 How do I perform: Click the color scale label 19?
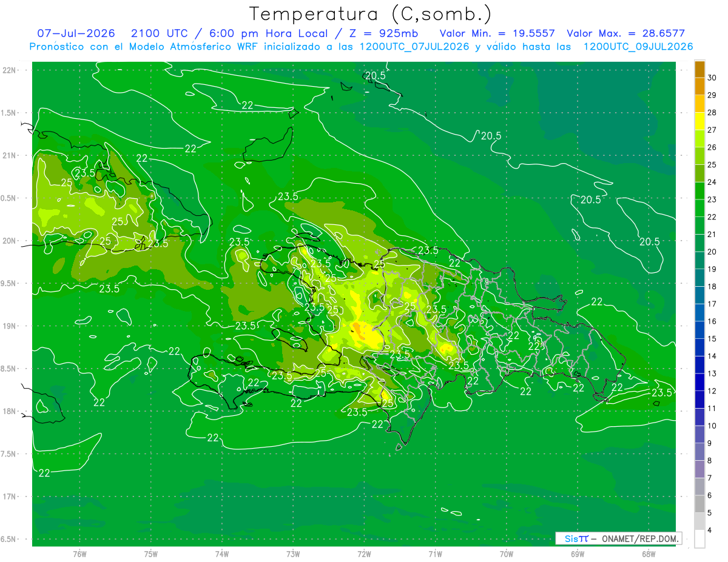click(712, 269)
